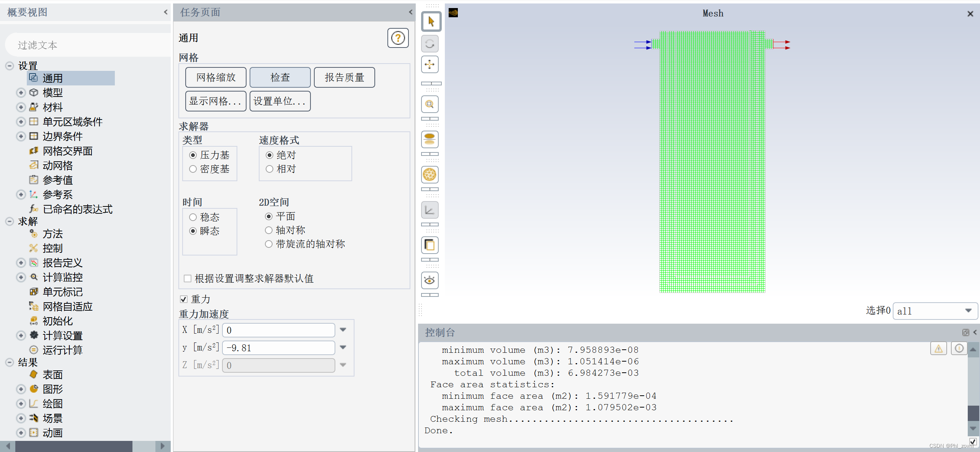Click the pan/translate view tool

pos(430,64)
